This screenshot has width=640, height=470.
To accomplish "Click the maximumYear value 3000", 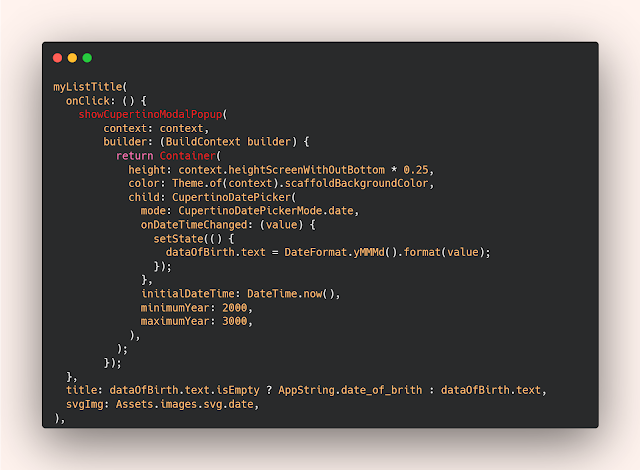I will [235, 321].
